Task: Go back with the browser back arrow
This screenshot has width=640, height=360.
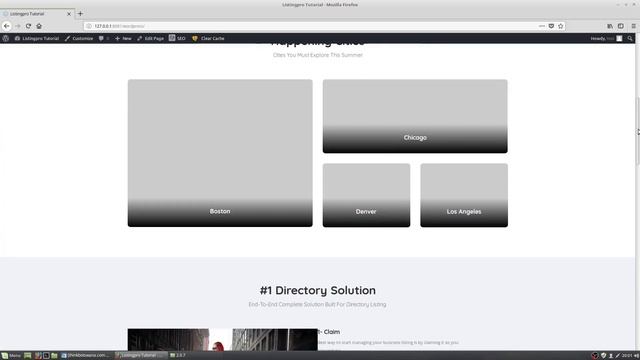Action: tap(7, 26)
